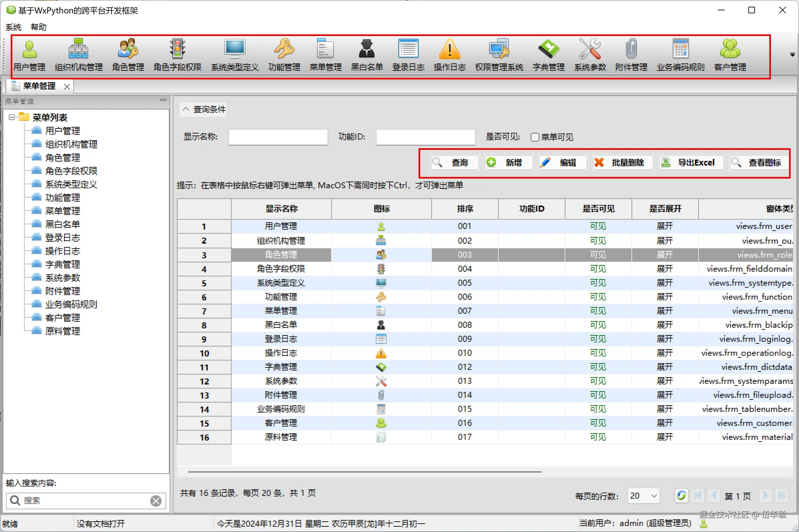
Task: Click the refresh icon in pagination bar
Action: point(681,495)
